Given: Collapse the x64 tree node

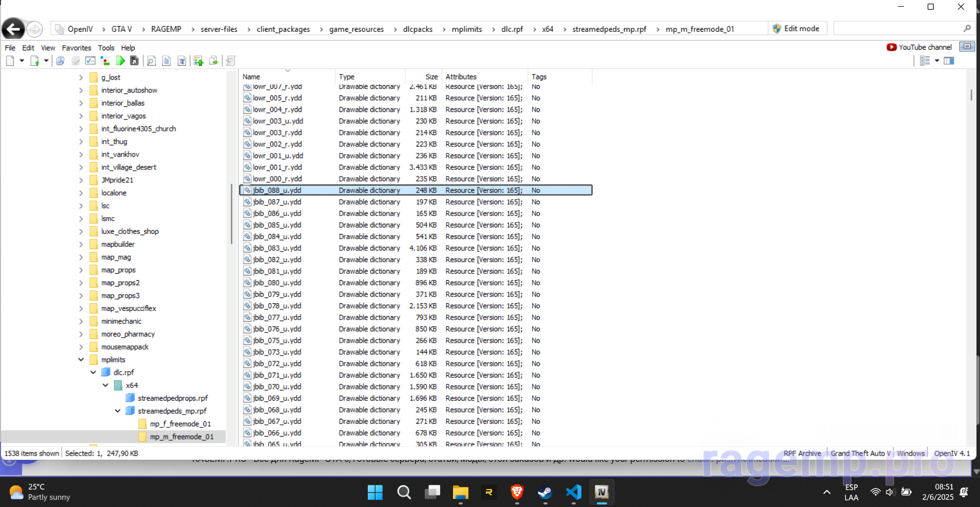Looking at the screenshot, I should tap(105, 385).
